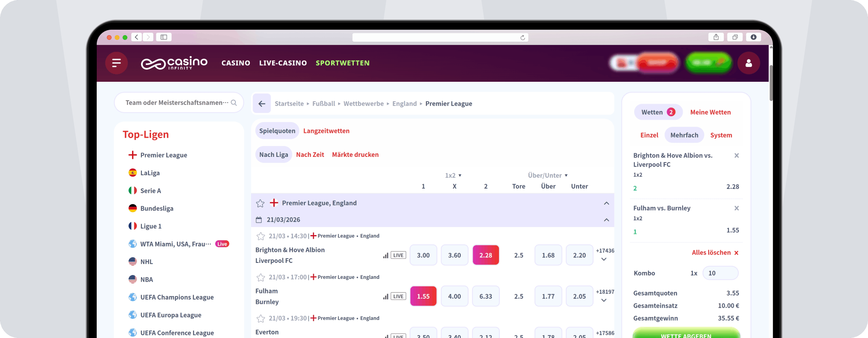Switch to Nach Liga view
This screenshot has height=338, width=868.
pyautogui.click(x=274, y=155)
